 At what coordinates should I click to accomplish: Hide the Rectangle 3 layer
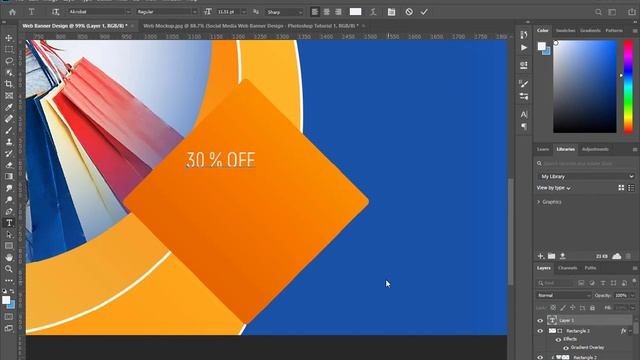point(540,331)
